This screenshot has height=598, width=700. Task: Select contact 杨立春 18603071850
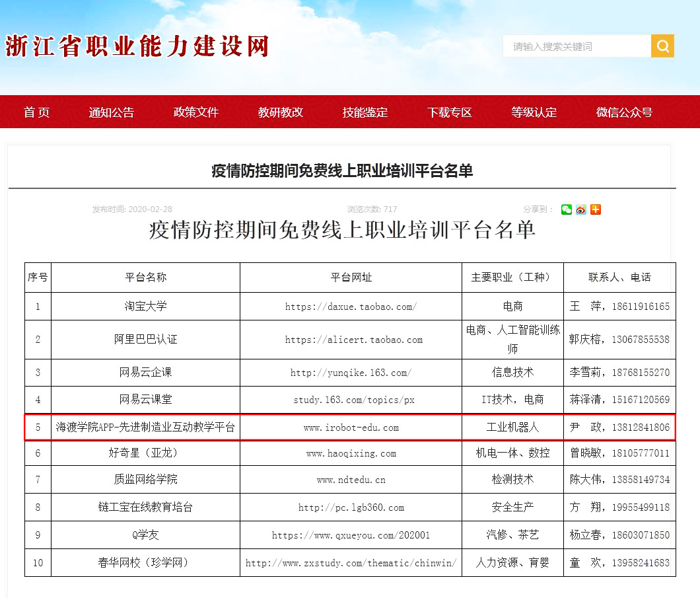(619, 535)
